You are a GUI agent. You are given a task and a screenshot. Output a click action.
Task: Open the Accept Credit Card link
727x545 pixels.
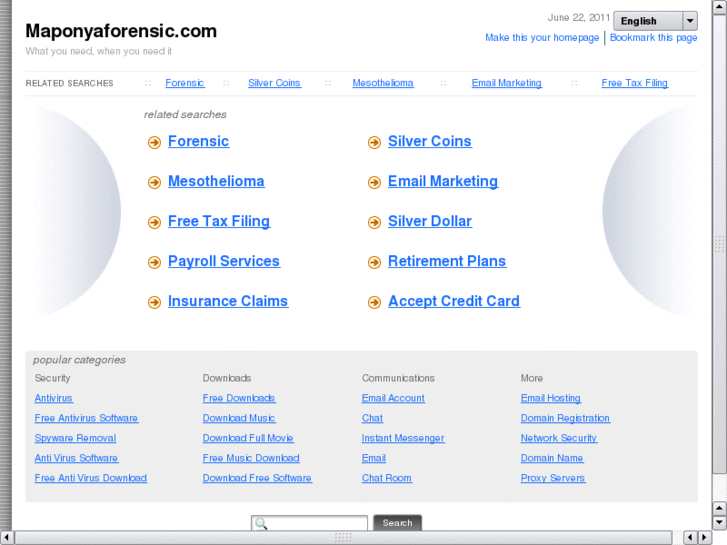pyautogui.click(x=454, y=301)
